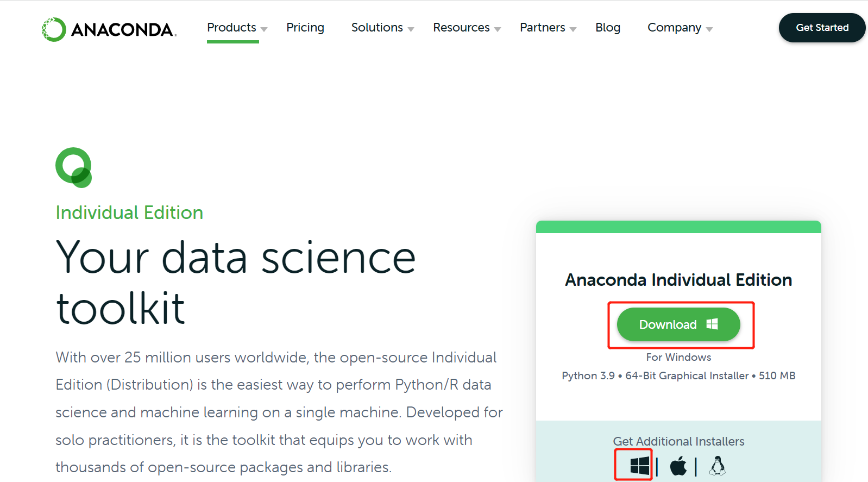868x482 pixels.
Task: Go to the Pricing page
Action: point(305,28)
